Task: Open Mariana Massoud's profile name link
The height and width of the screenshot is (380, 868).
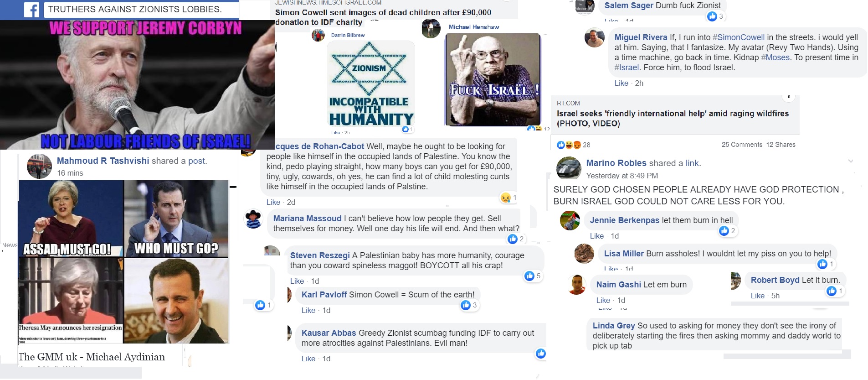Action: [x=307, y=219]
